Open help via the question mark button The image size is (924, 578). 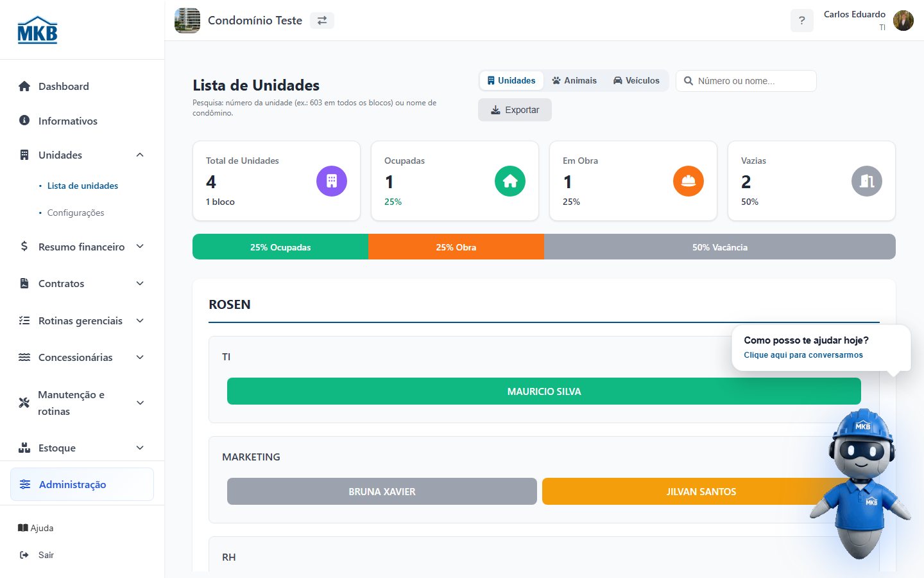click(802, 21)
